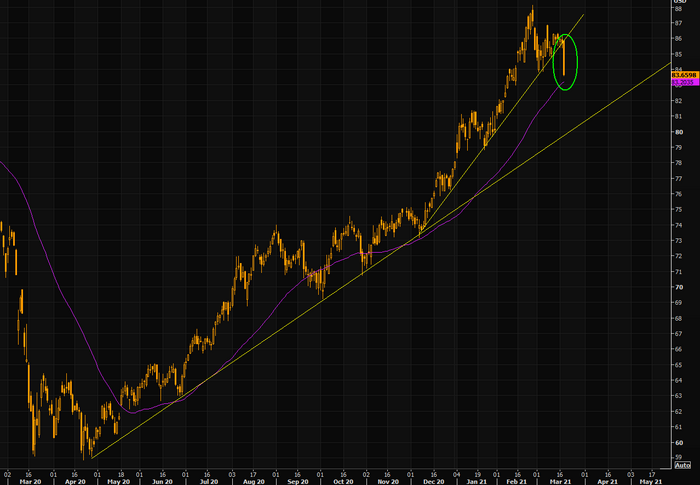The width and height of the screenshot is (700, 485).
Task: Click the Oct 20 label on time axis
Action: point(343,481)
